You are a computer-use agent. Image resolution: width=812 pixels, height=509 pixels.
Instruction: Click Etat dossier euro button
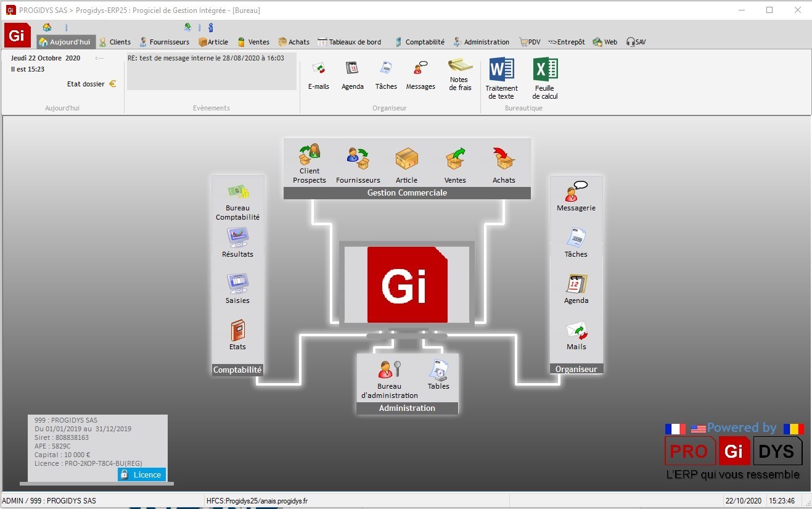(113, 84)
